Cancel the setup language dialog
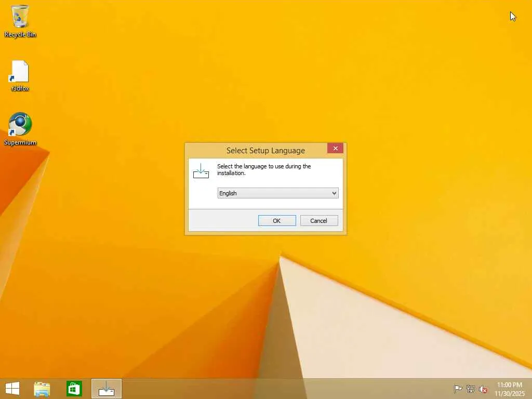532x399 pixels. point(319,220)
